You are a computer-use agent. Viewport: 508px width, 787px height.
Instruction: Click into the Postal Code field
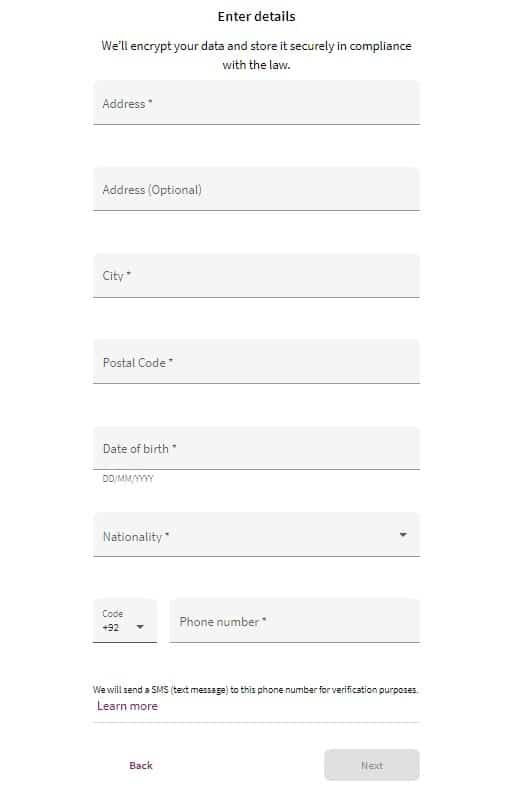click(256, 361)
